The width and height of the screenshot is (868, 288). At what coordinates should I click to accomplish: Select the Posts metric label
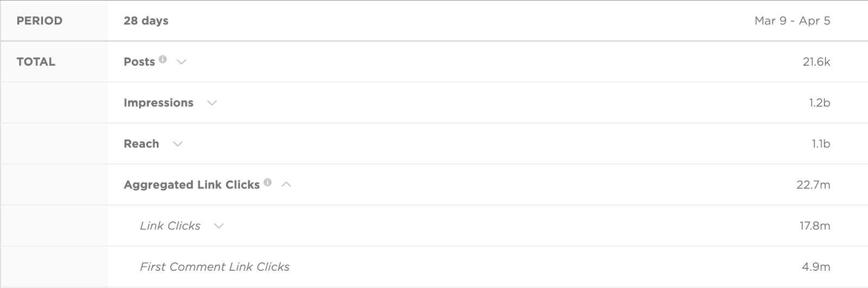pyautogui.click(x=139, y=62)
